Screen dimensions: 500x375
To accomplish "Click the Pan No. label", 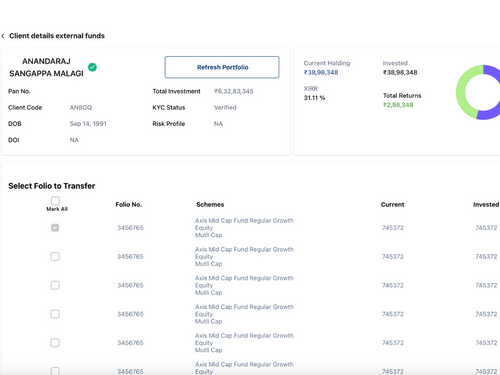I will point(19,91).
